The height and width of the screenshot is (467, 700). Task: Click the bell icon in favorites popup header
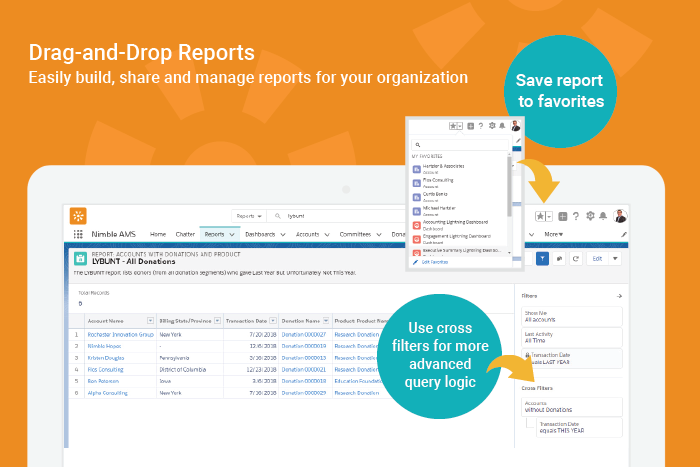tap(502, 125)
